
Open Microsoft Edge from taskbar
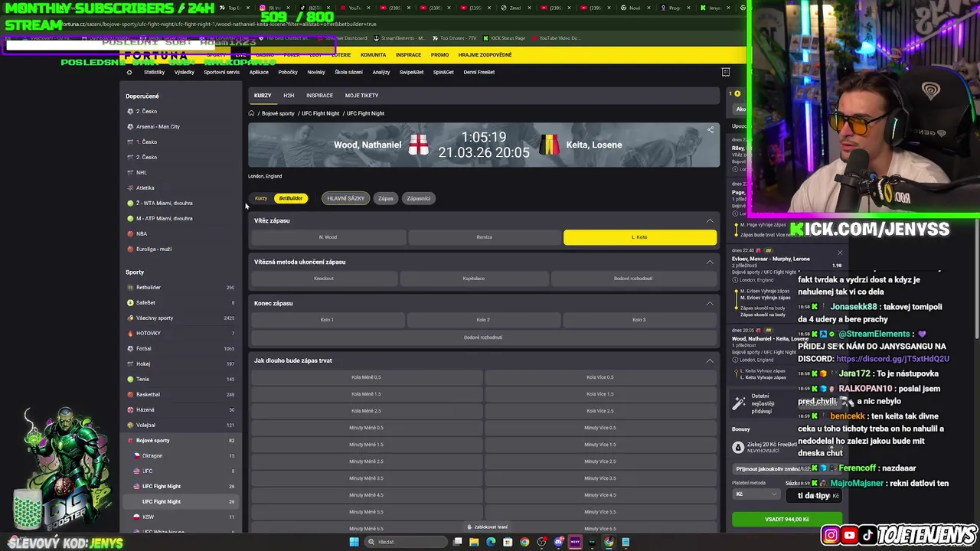(491, 542)
